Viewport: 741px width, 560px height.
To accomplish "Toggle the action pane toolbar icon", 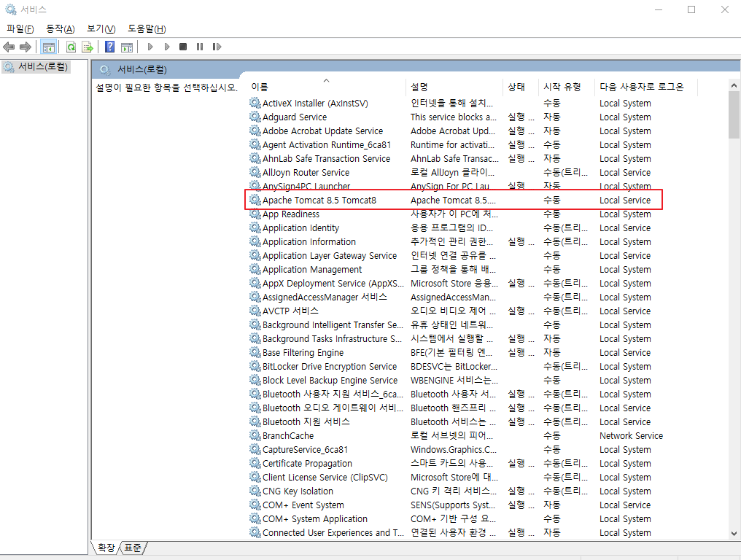I will click(x=127, y=47).
